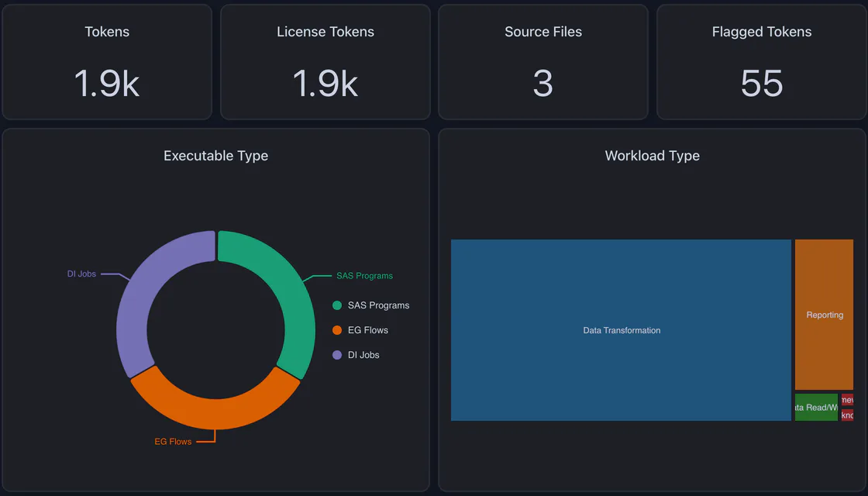868x496 pixels.
Task: Click the purple DI Jobs callout label
Action: 81,274
